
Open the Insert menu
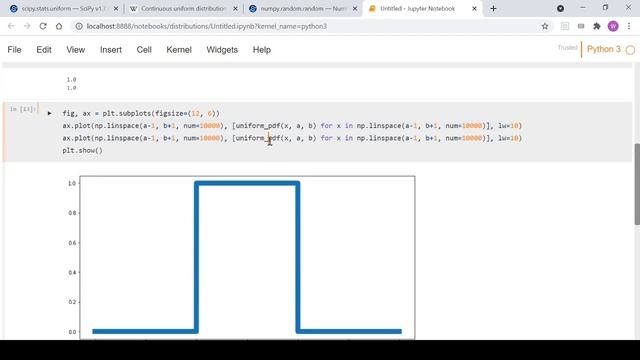click(x=111, y=50)
